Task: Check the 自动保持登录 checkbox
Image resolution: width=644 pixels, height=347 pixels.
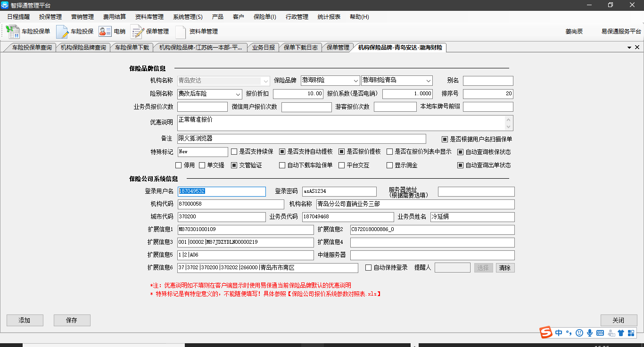Action: tap(369, 268)
